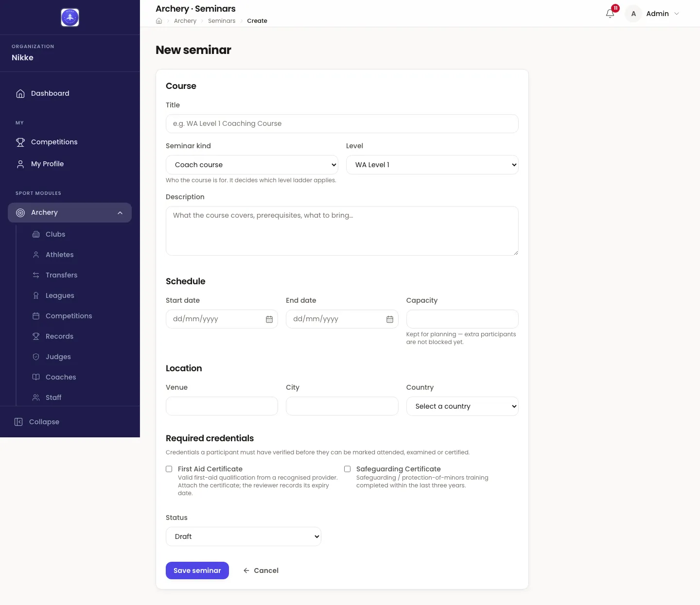Expand the Admin user menu chevron
This screenshot has height=605, width=700.
pyautogui.click(x=677, y=14)
